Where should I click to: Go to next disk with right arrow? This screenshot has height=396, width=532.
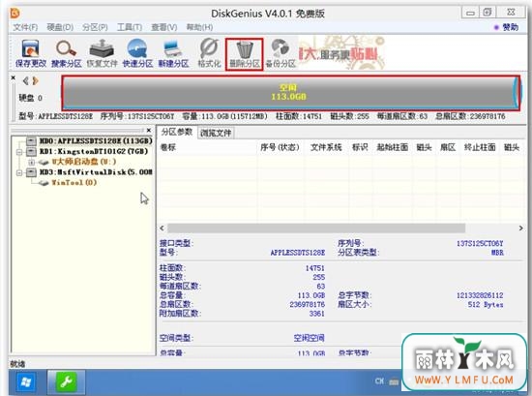point(35,80)
